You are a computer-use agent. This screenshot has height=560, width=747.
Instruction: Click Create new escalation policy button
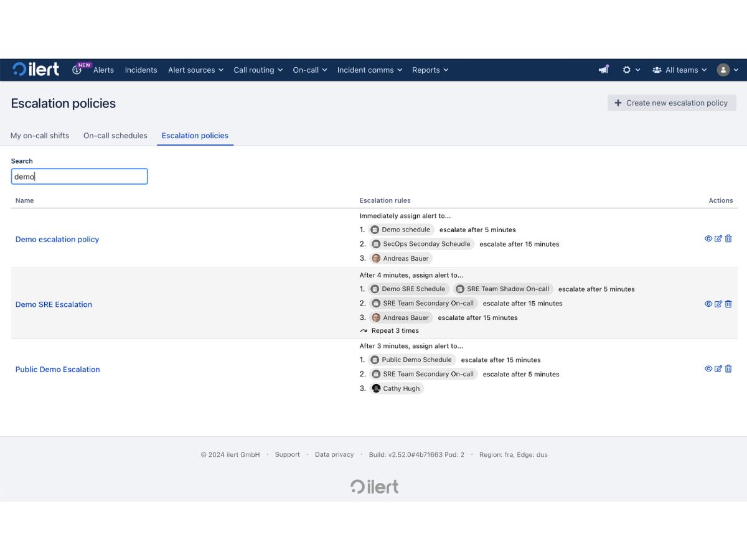pos(672,103)
